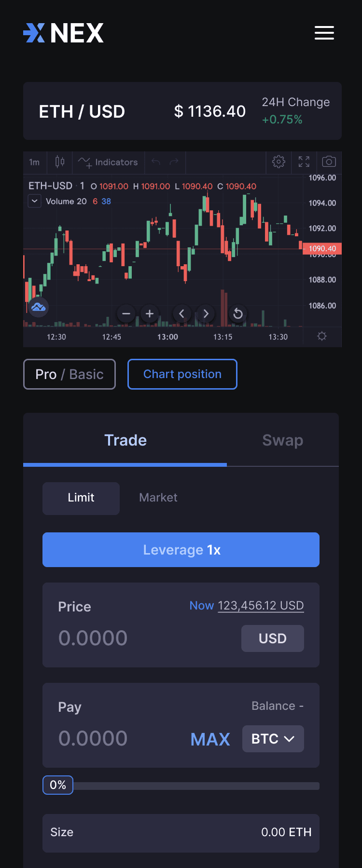The height and width of the screenshot is (868, 362).
Task: Open the BTC currency dropdown
Action: [273, 739]
